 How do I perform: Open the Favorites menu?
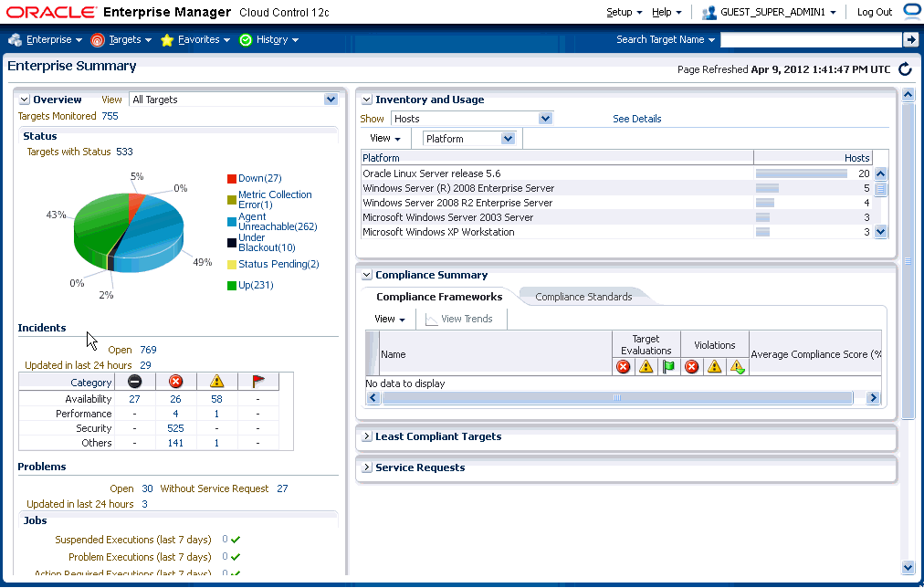tap(204, 39)
